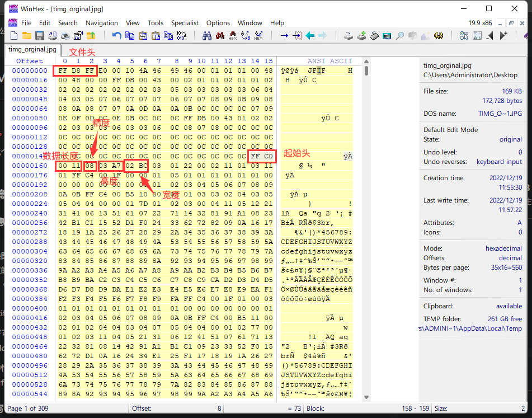Navigate Back with teal left arrow
The height and width of the screenshot is (418, 532).
[x=310, y=35]
